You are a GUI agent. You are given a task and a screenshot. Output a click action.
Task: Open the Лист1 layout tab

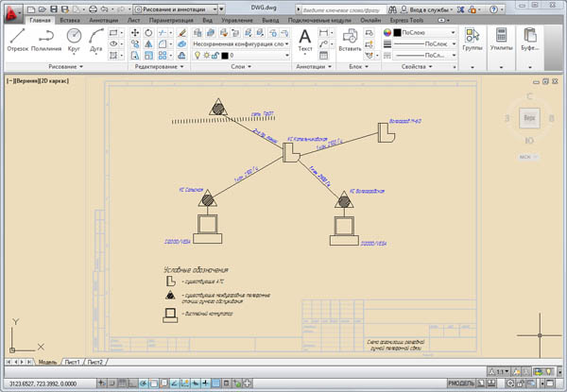pyautogui.click(x=72, y=362)
